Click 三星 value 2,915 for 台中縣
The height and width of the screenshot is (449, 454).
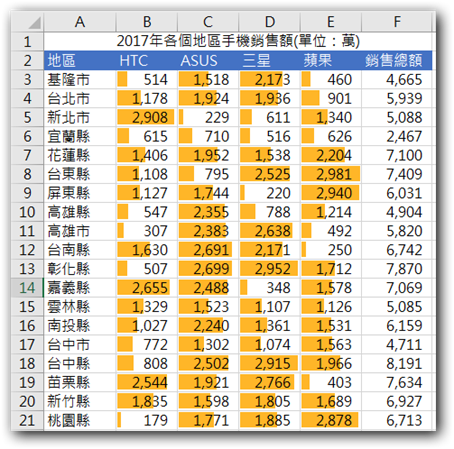269,363
